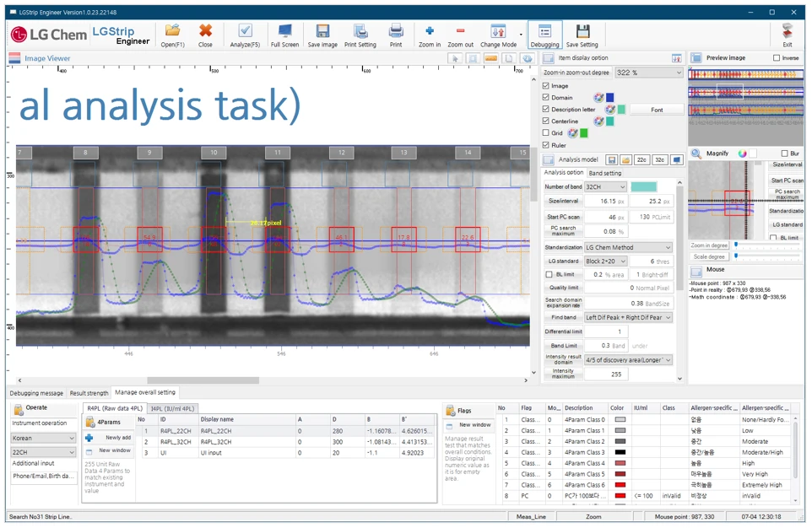The width and height of the screenshot is (812, 528).
Task: Click the Flags New window button
Action: point(469,425)
